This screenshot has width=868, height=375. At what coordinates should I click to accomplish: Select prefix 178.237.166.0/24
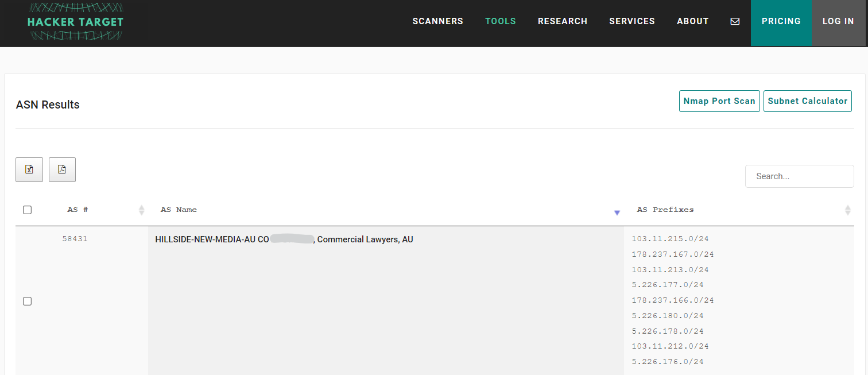pyautogui.click(x=673, y=300)
